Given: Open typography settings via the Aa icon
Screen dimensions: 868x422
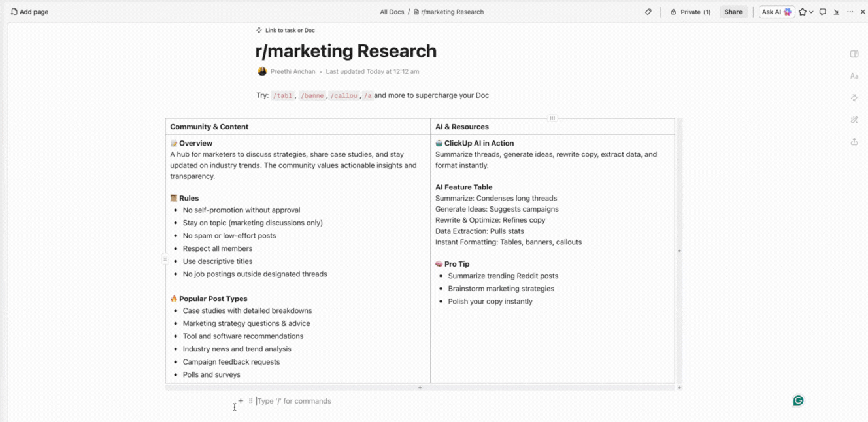Looking at the screenshot, I should pyautogui.click(x=854, y=76).
